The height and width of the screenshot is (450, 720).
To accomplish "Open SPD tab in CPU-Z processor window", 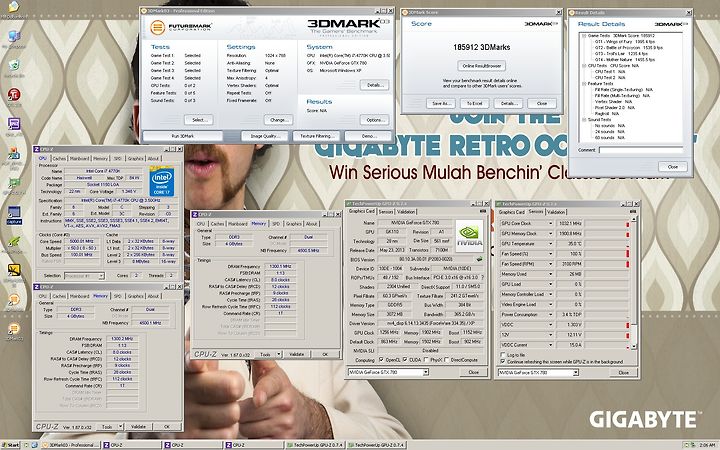I will click(118, 158).
